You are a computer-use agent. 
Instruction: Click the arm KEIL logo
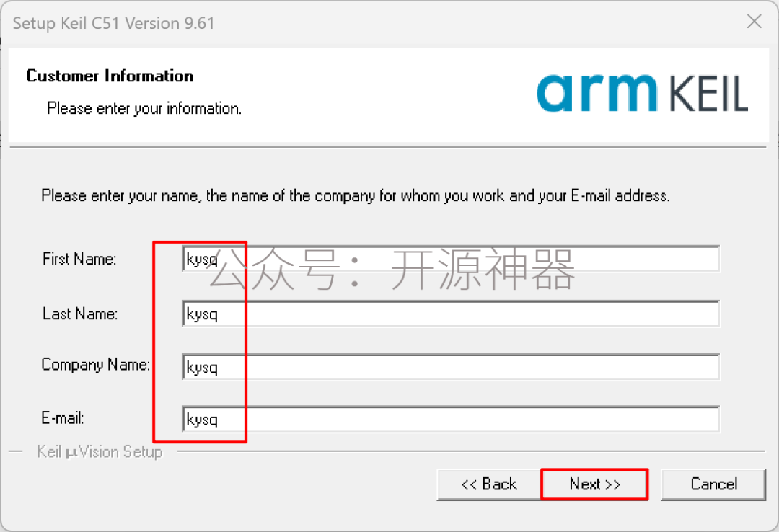click(642, 93)
